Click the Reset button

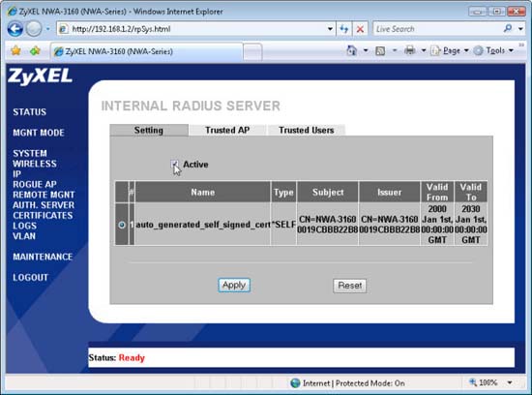[350, 286]
